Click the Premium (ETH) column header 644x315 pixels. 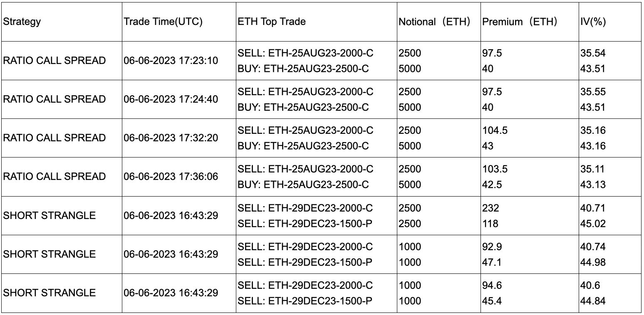click(520, 22)
